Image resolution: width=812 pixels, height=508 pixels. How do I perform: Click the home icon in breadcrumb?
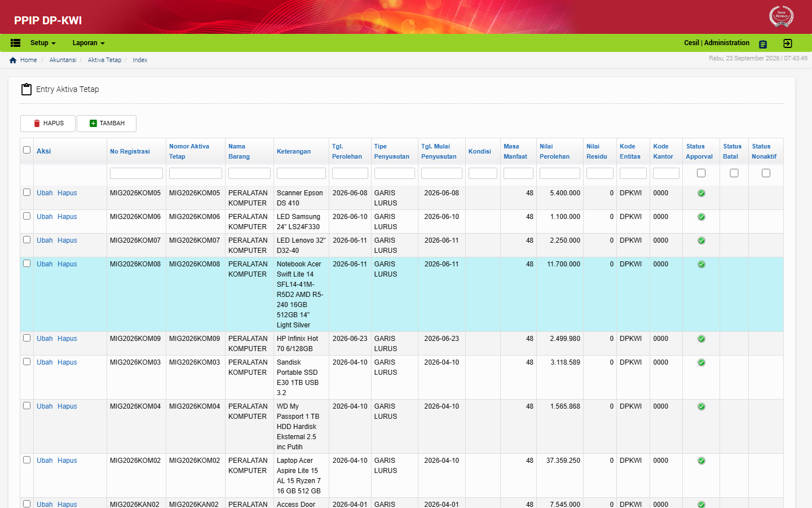(x=13, y=60)
